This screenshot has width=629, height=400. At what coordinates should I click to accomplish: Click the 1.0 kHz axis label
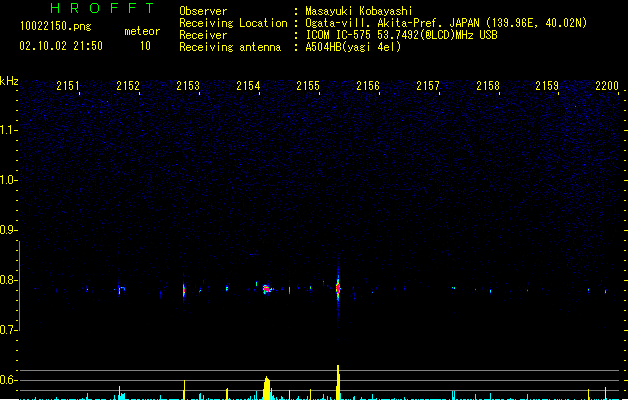(x=8, y=180)
